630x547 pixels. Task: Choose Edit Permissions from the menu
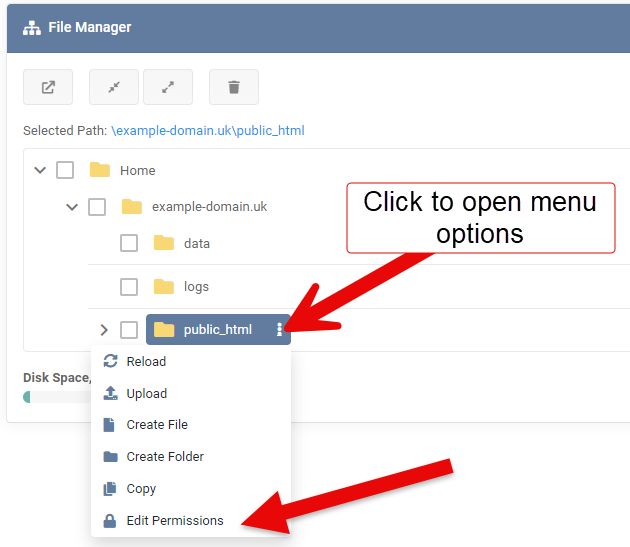tap(191, 520)
